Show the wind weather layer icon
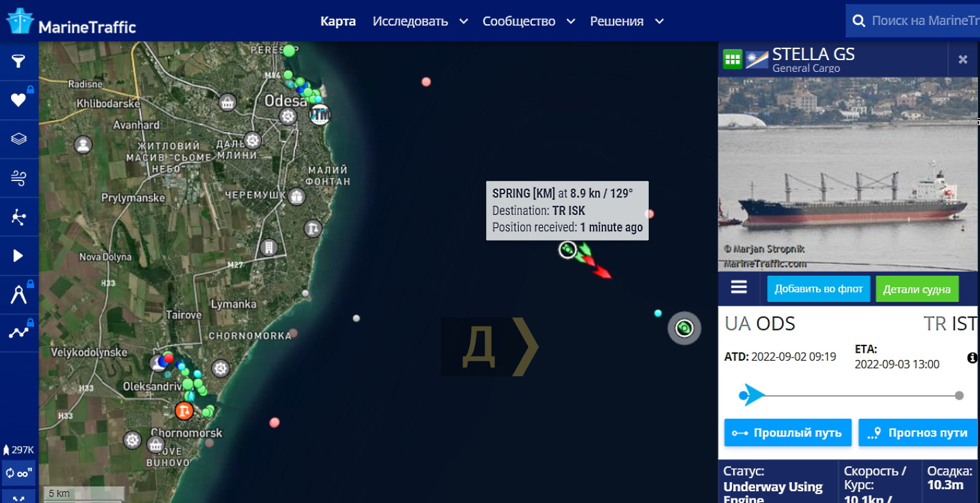The width and height of the screenshot is (980, 503). 18,178
